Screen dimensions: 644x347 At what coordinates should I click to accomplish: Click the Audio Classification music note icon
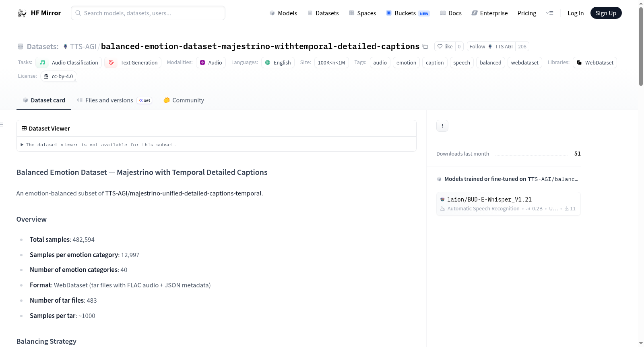coord(43,62)
